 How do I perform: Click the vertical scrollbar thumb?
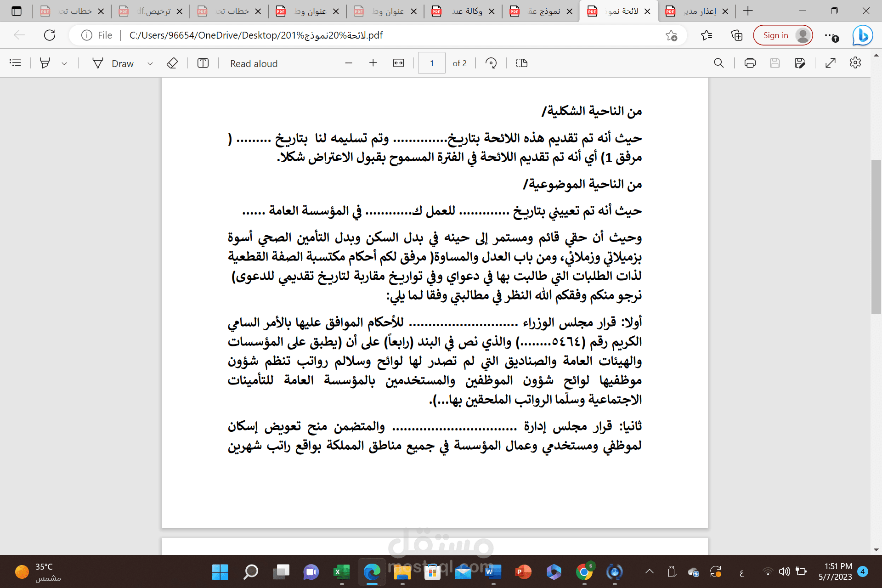(x=876, y=237)
